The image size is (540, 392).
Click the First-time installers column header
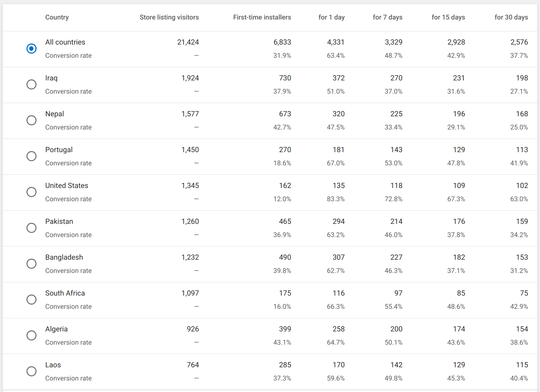[x=262, y=17]
